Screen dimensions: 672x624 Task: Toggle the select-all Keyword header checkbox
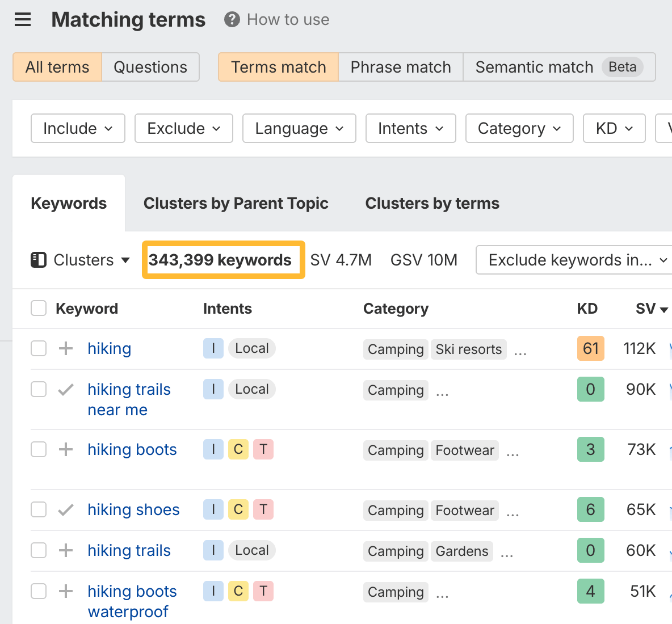39,309
